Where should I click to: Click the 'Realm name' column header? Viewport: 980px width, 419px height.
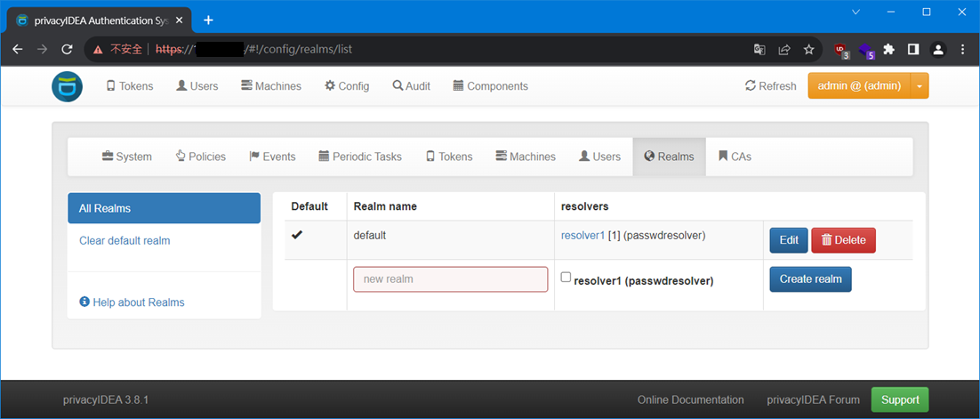(x=385, y=206)
